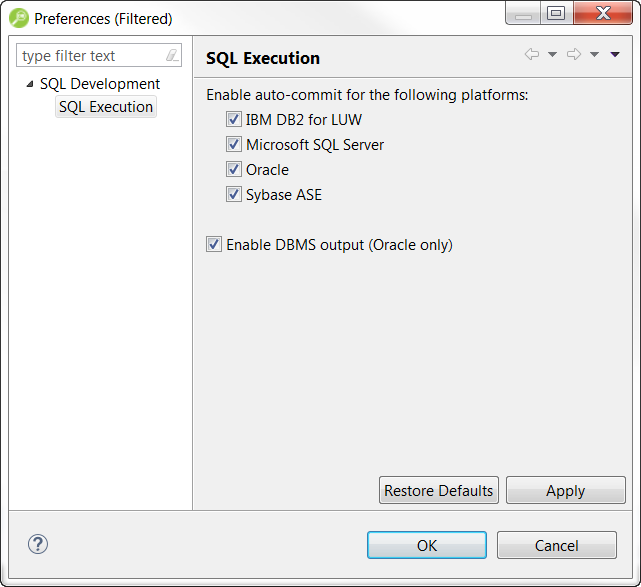The height and width of the screenshot is (587, 641).
Task: Open the forward history dropdown arrow
Action: pyautogui.click(x=594, y=55)
